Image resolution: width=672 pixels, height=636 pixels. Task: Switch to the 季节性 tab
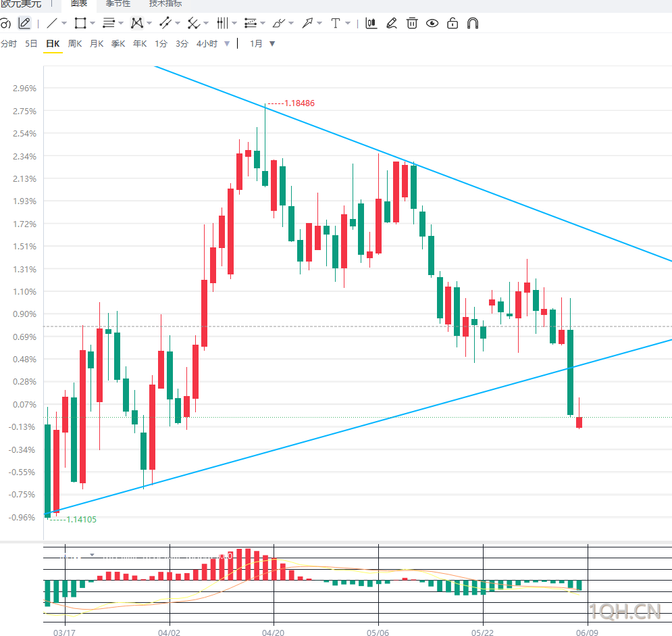click(118, 4)
